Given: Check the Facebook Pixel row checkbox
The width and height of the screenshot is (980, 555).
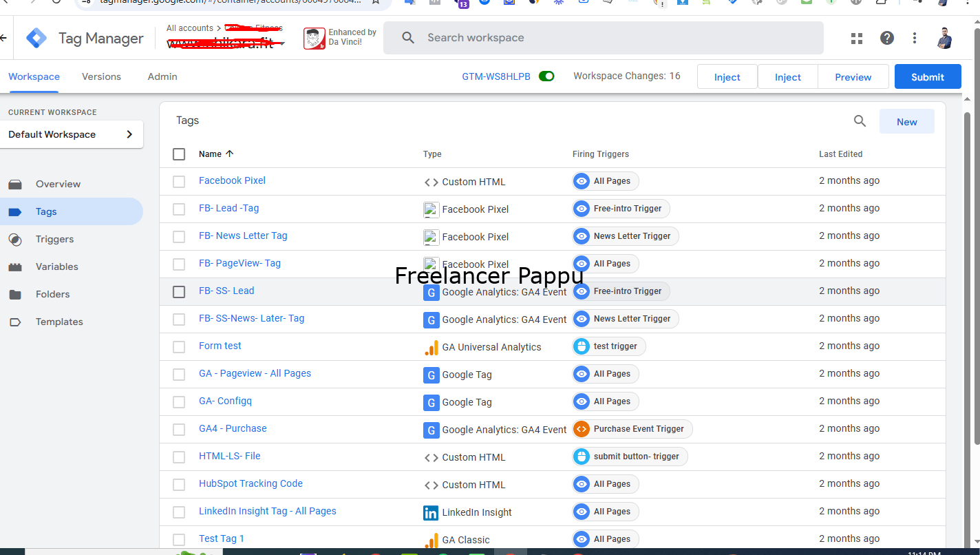Looking at the screenshot, I should [179, 182].
